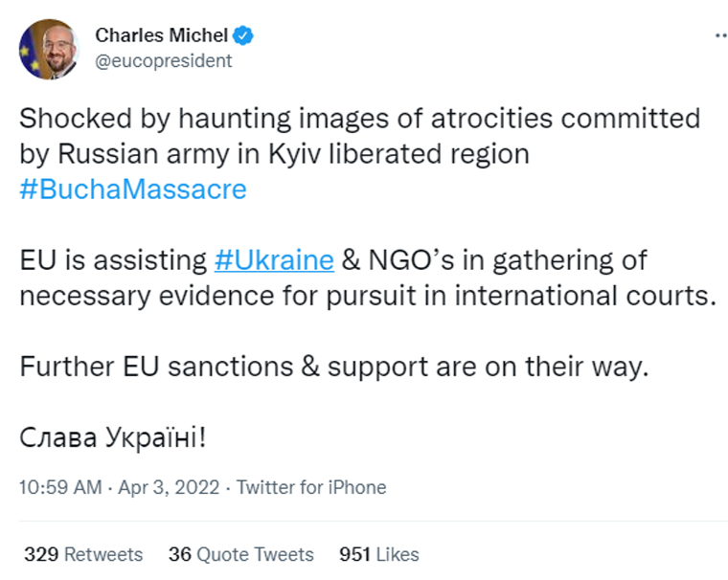View the 951 Likes list

(379, 554)
